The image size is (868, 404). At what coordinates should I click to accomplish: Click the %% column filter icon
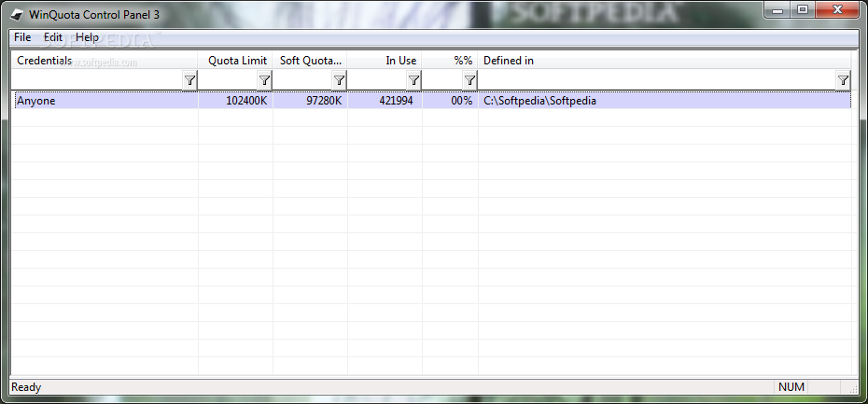(469, 81)
